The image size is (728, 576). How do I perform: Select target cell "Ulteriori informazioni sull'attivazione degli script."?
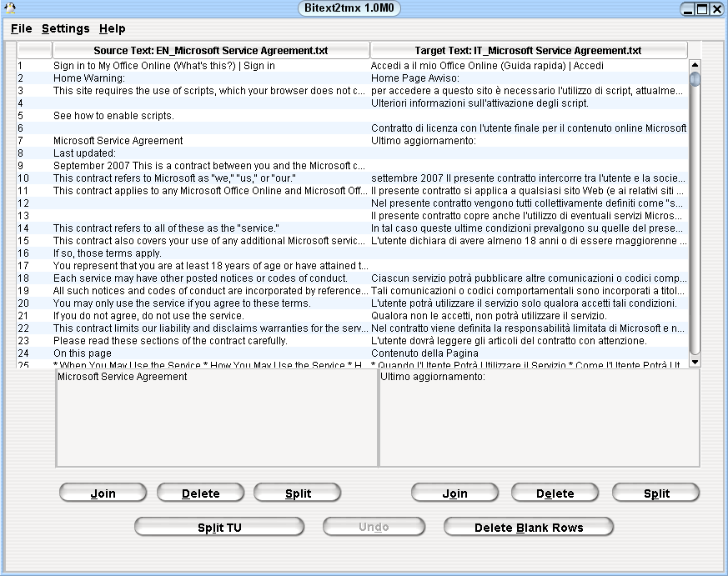[529, 103]
